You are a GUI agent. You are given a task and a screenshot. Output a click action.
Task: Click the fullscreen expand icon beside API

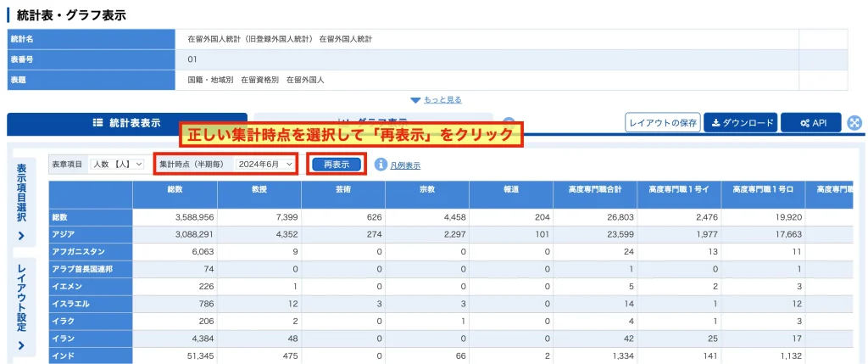click(854, 123)
